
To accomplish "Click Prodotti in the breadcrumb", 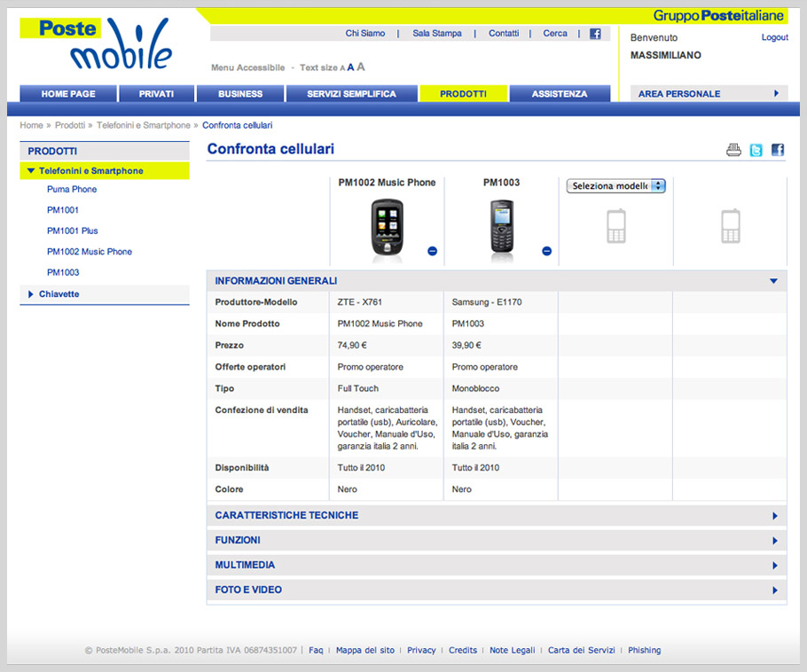I will point(70,126).
